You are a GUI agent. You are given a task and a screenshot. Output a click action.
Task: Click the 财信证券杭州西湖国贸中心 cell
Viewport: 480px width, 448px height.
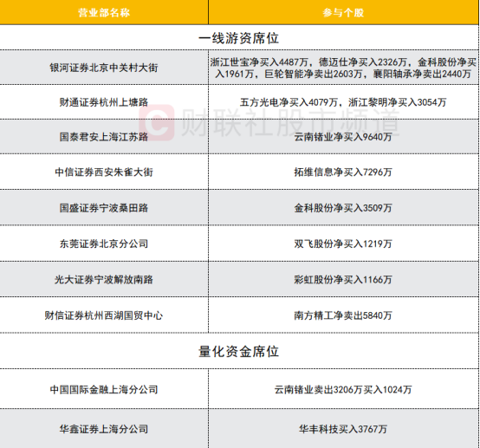coord(104,315)
